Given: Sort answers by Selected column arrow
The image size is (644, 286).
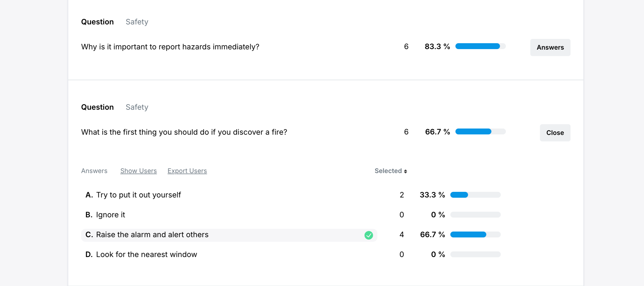Looking at the screenshot, I should 405,171.
